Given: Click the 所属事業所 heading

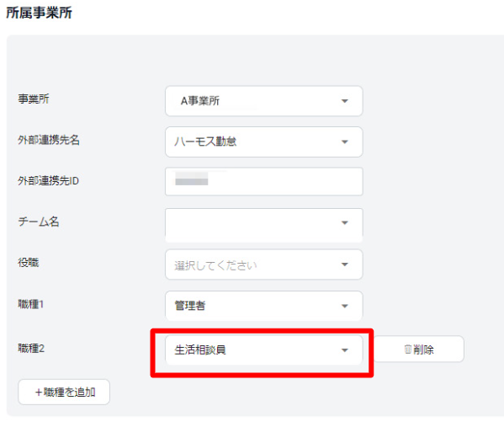Looking at the screenshot, I should [x=39, y=13].
